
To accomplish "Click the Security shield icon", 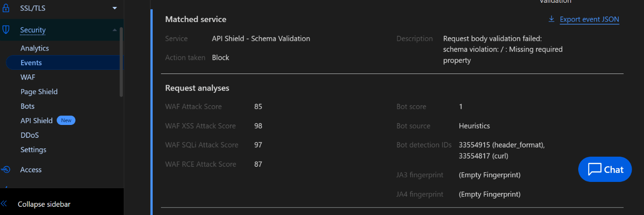I will pyautogui.click(x=6, y=30).
